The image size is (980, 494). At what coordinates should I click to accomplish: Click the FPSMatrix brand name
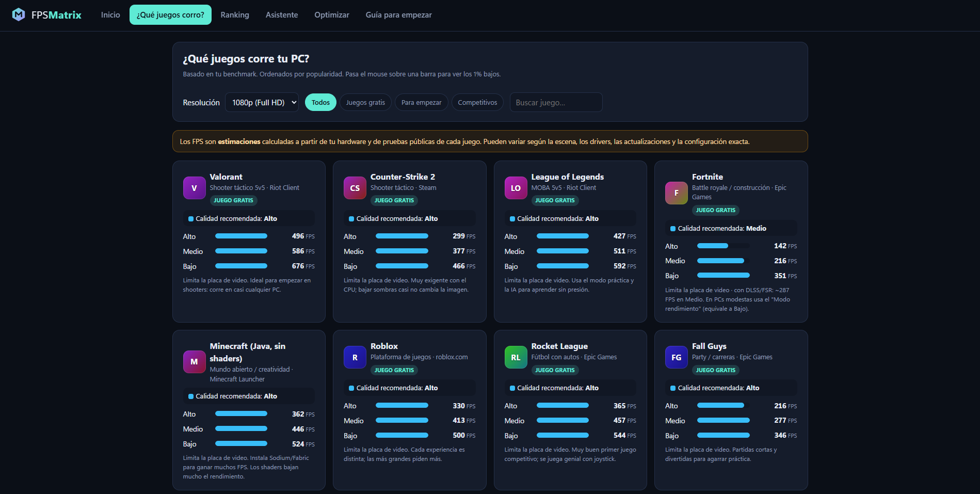[x=56, y=15]
